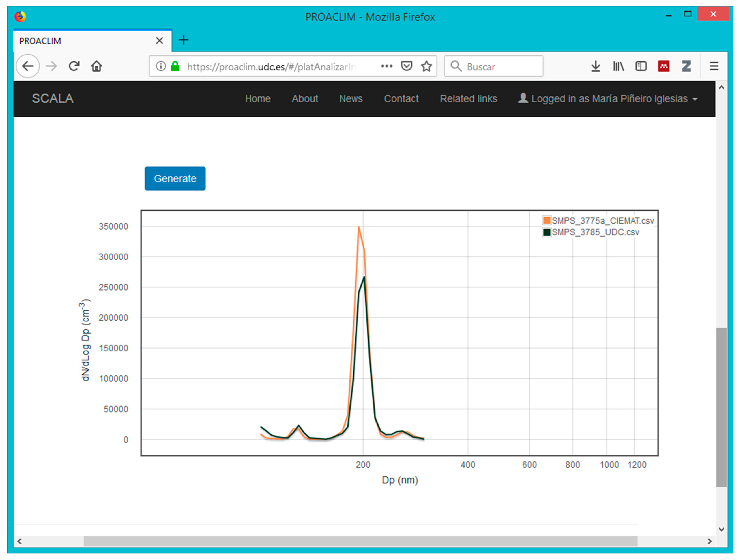Focus the Buscar search field
740x560 pixels.
click(499, 66)
